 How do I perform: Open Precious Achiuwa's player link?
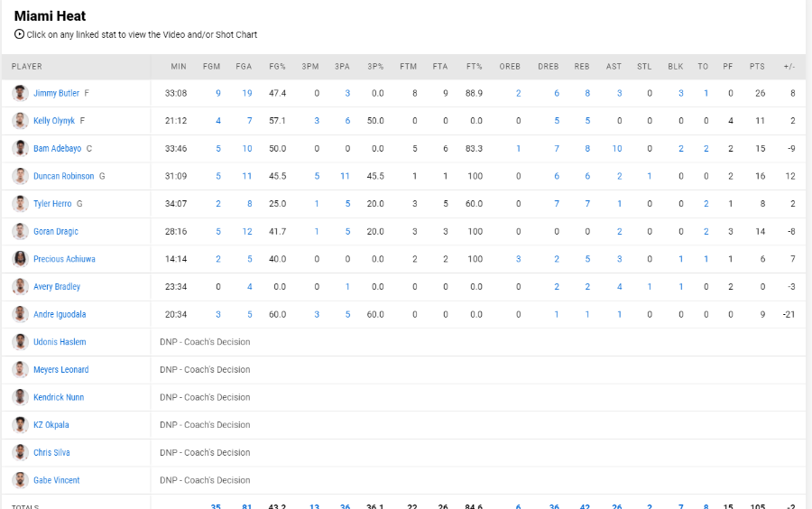click(x=64, y=259)
